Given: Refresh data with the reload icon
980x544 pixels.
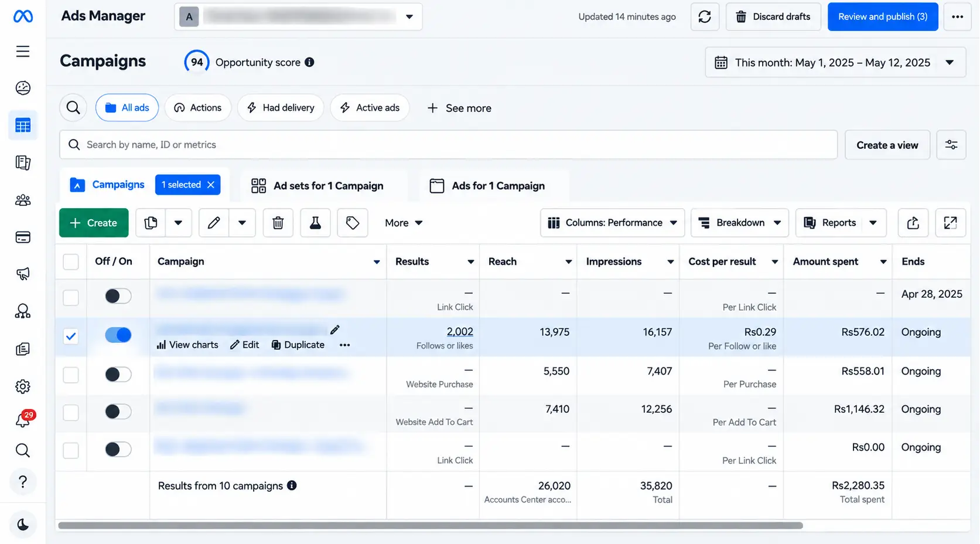Looking at the screenshot, I should (705, 16).
